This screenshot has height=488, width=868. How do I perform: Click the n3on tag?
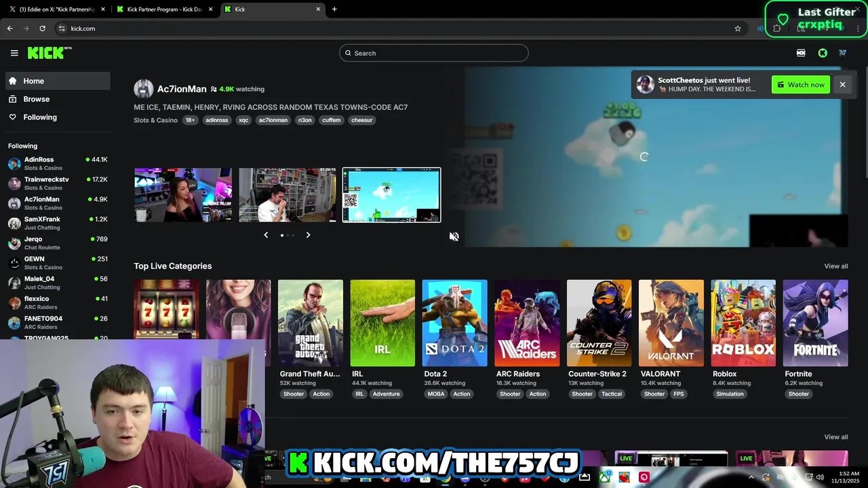tap(305, 120)
